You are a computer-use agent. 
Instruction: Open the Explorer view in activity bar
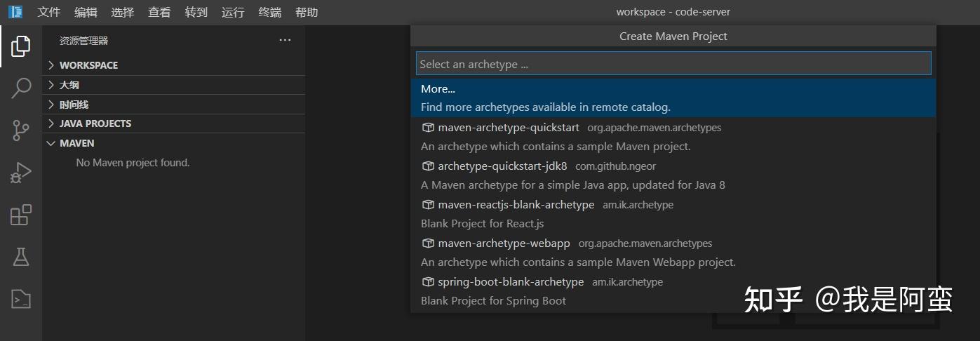[x=21, y=46]
